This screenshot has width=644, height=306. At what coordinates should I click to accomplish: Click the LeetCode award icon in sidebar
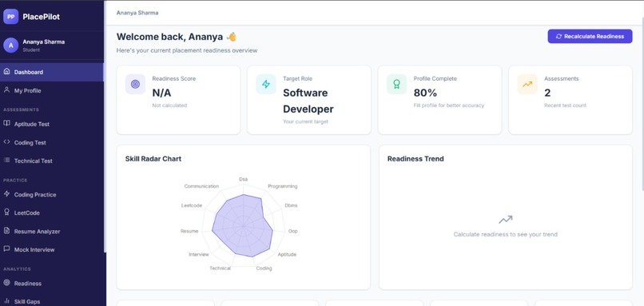(6, 213)
